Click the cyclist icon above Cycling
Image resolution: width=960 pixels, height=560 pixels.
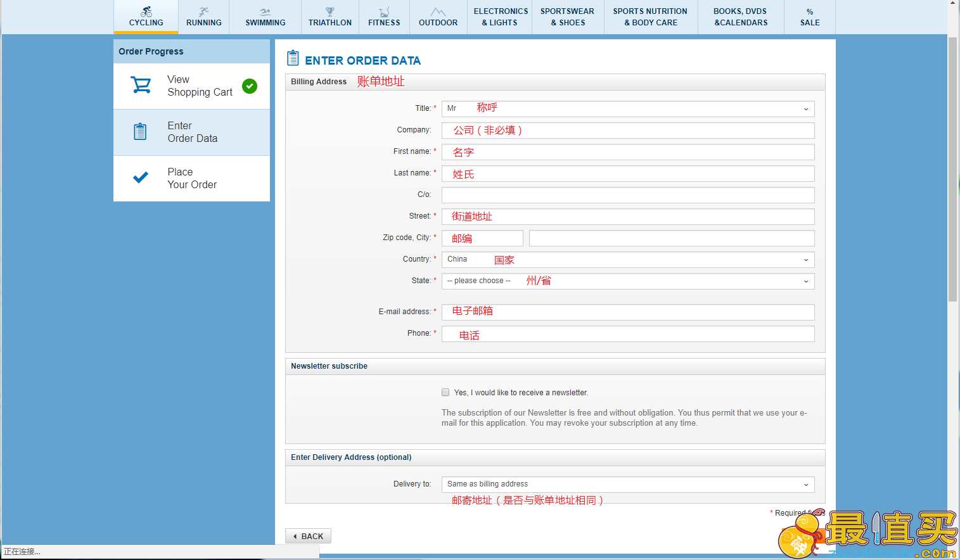(146, 11)
